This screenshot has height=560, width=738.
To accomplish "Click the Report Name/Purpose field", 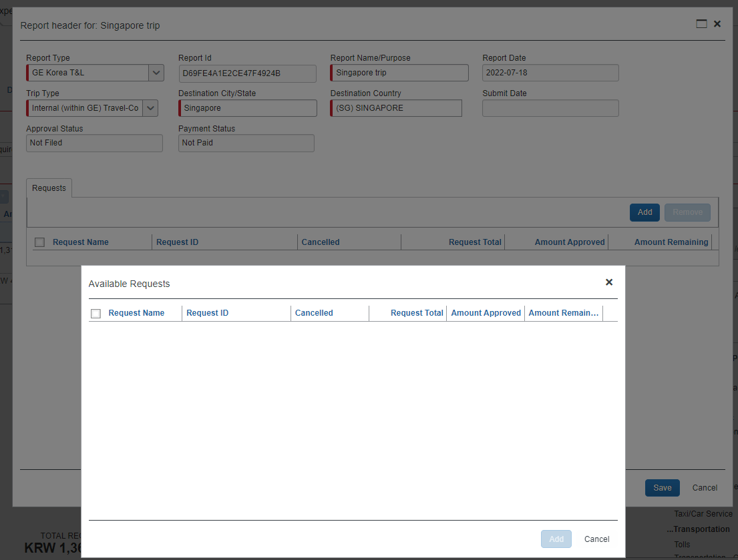I will [400, 73].
